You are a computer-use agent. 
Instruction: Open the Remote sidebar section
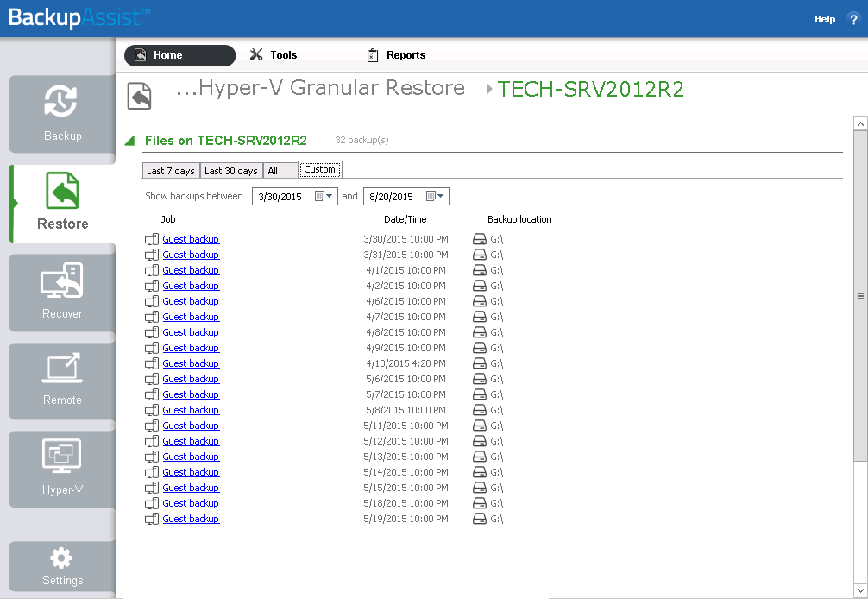click(x=62, y=381)
